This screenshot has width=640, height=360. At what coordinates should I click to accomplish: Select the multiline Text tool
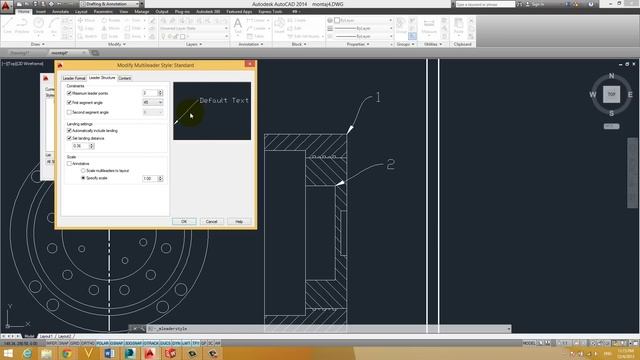(x=238, y=26)
